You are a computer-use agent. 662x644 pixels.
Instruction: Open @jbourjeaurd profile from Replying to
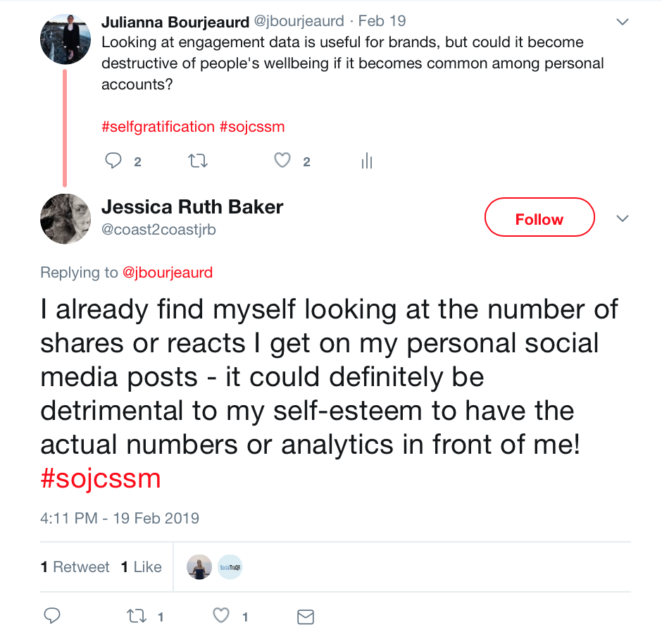(168, 273)
